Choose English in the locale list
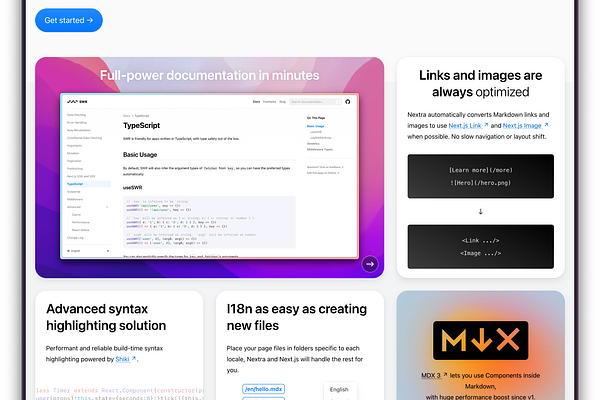 pyautogui.click(x=339, y=389)
